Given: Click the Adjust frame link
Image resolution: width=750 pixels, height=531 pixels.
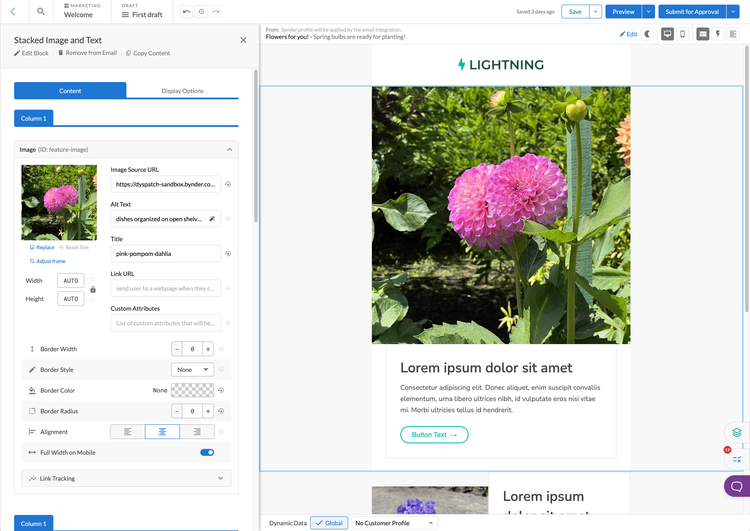Looking at the screenshot, I should point(47,261).
